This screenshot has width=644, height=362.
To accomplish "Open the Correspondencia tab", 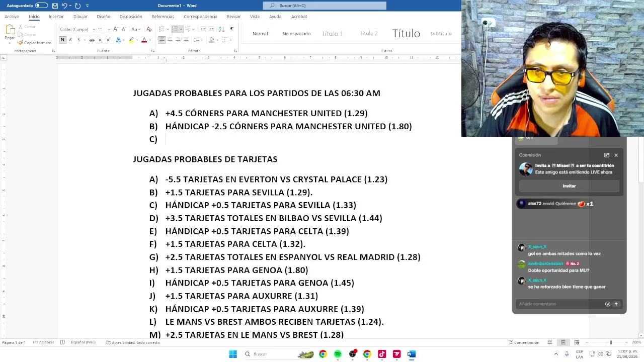I will [x=200, y=17].
